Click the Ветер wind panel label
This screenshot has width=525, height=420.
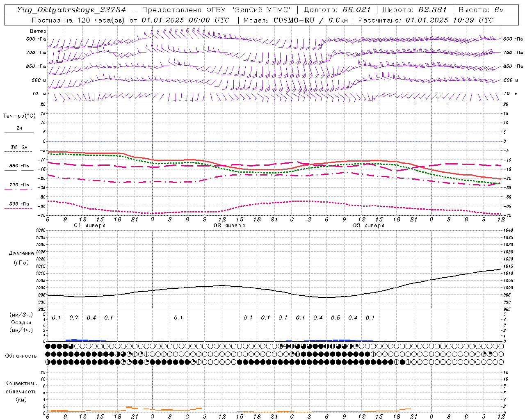point(38,31)
